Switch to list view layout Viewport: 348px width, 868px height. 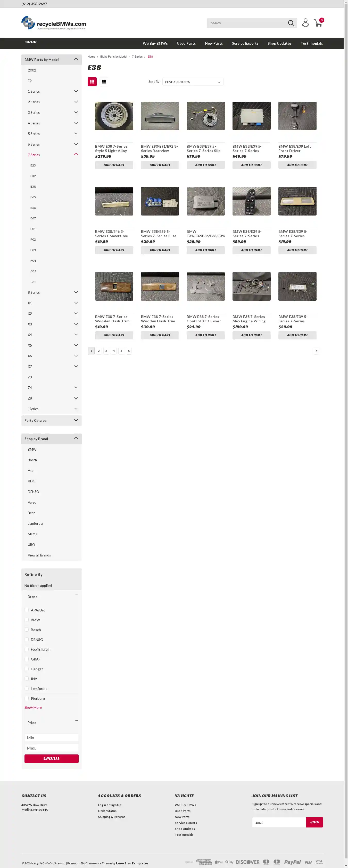pyautogui.click(x=104, y=82)
